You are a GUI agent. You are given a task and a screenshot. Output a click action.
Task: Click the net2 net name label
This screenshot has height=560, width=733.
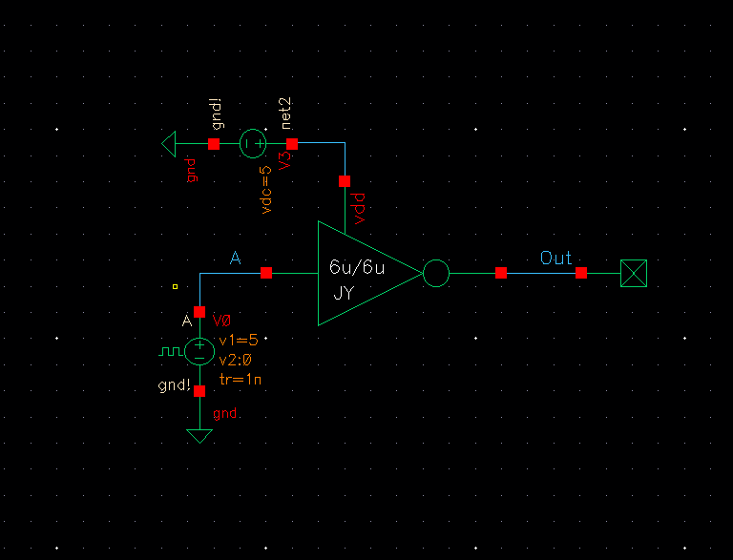point(285,114)
